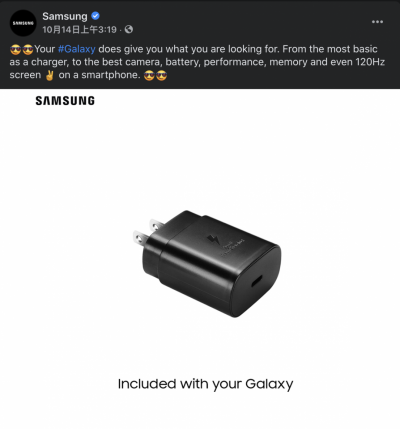Open the black charger product image

(207, 263)
